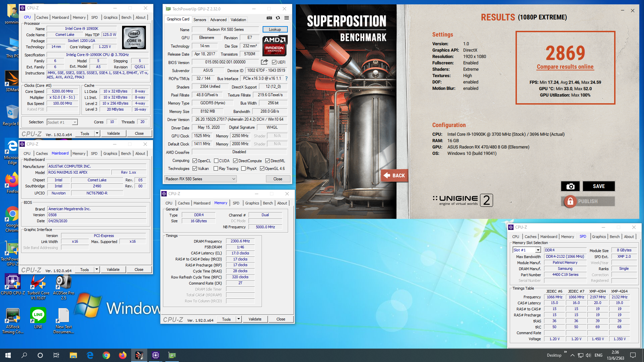The image size is (644, 362).
Task: Open ACDSee Pro 2.5 desktop shortcut
Action: (63, 287)
